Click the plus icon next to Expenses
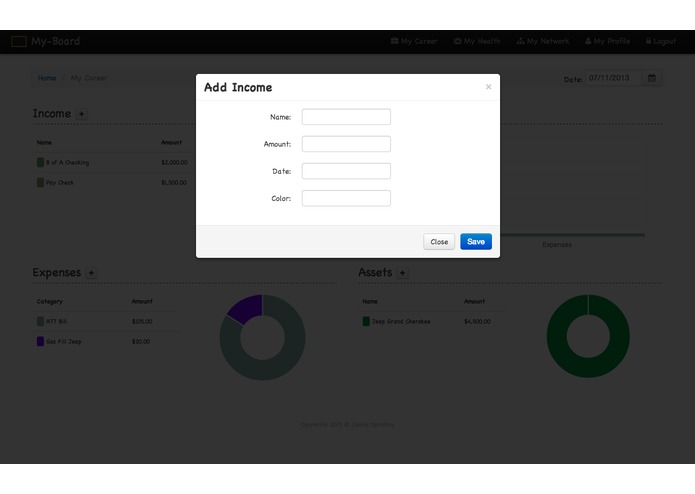The height and width of the screenshot is (494, 695). pos(91,273)
